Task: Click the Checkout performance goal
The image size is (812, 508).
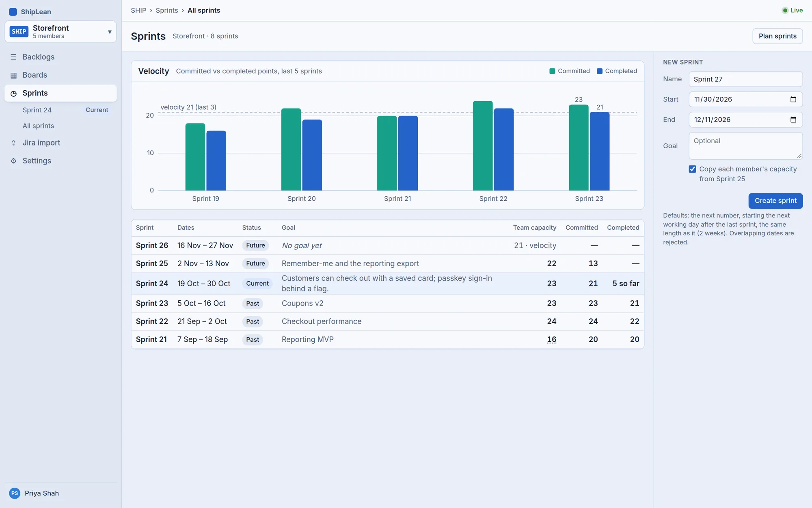Action: 322,321
